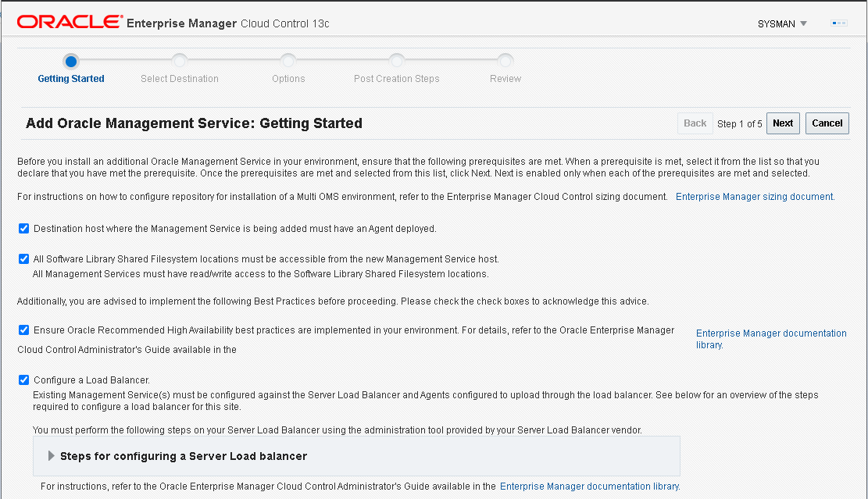Open the page options icon top right
This screenshot has height=499, width=868.
tap(838, 23)
